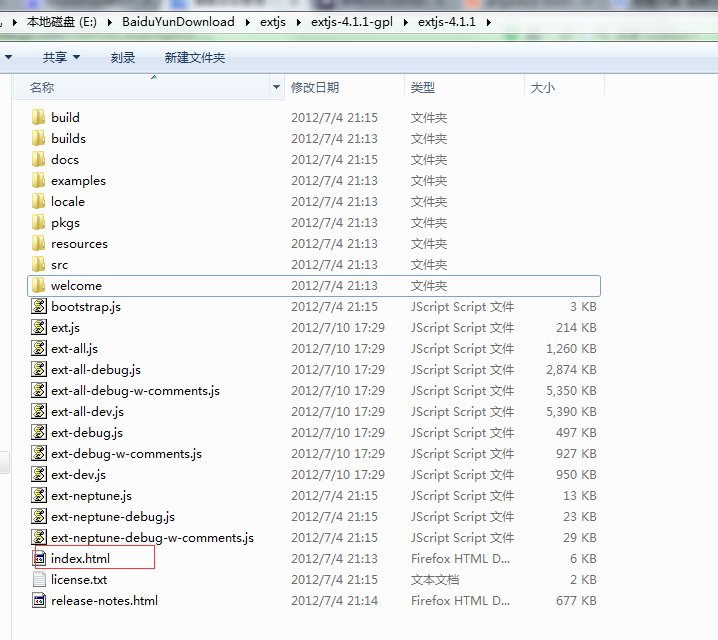Screen dimensions: 718x640
Task: Click the 2012/7/4 21:14 date cell
Action: coord(334,601)
